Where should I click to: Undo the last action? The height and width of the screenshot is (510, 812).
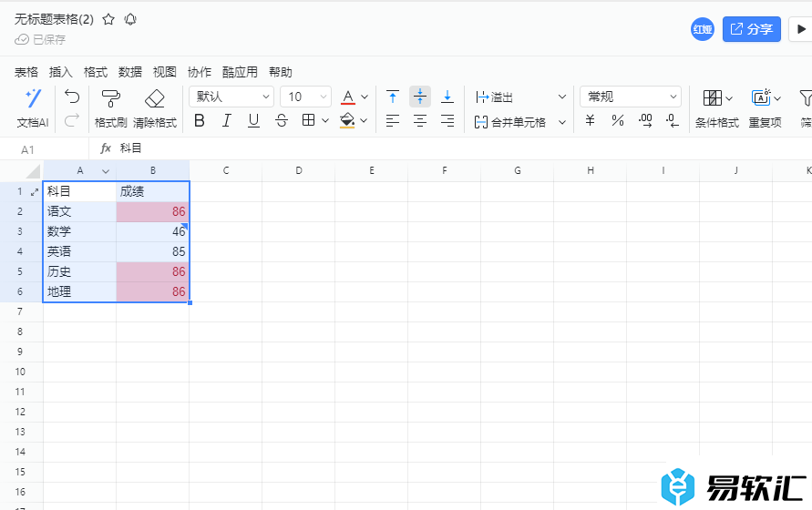coord(72,97)
